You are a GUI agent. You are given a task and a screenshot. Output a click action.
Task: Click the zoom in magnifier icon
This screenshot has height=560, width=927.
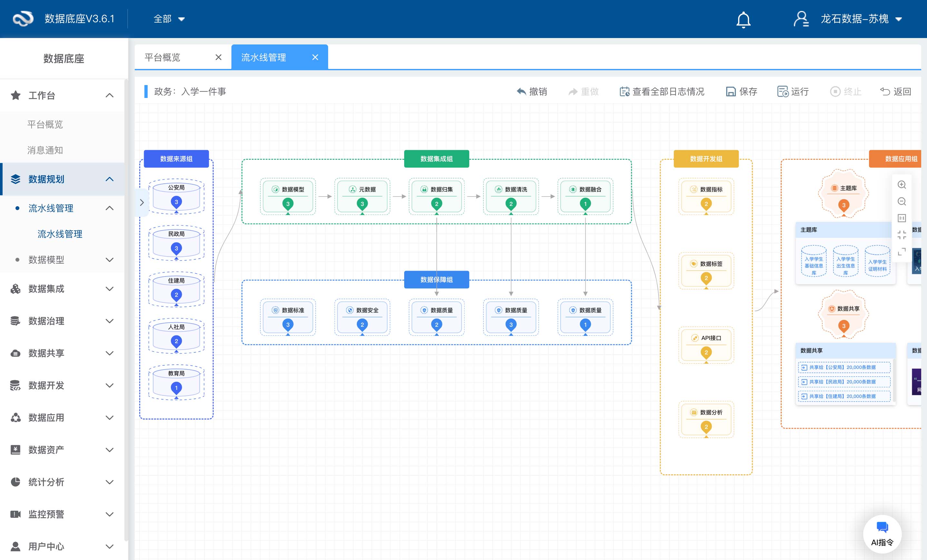tap(902, 185)
